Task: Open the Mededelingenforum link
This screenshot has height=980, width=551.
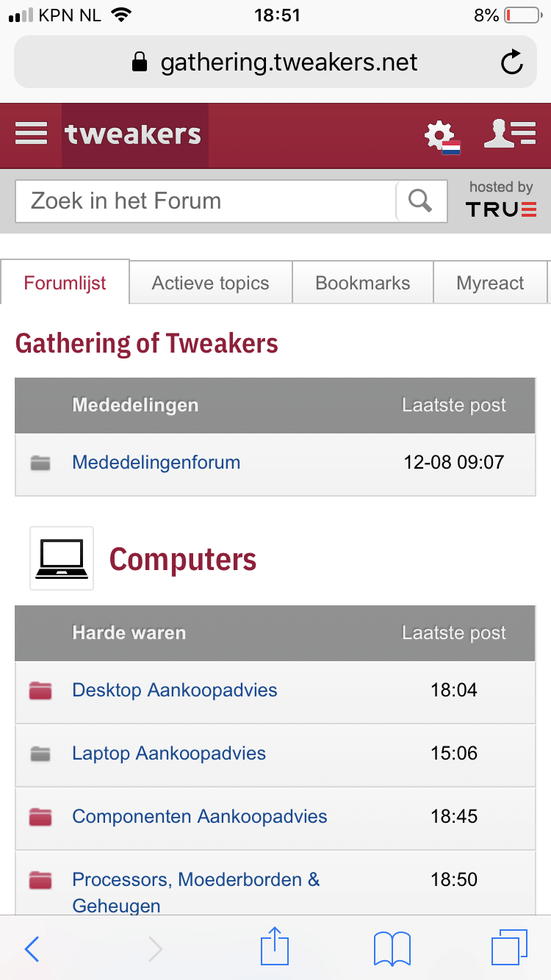Action: coord(156,462)
